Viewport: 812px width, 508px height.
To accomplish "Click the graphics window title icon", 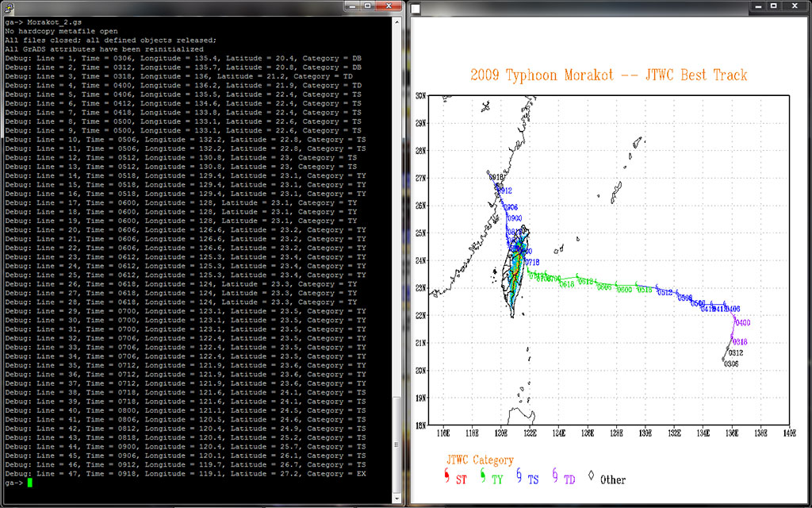I will coord(416,8).
